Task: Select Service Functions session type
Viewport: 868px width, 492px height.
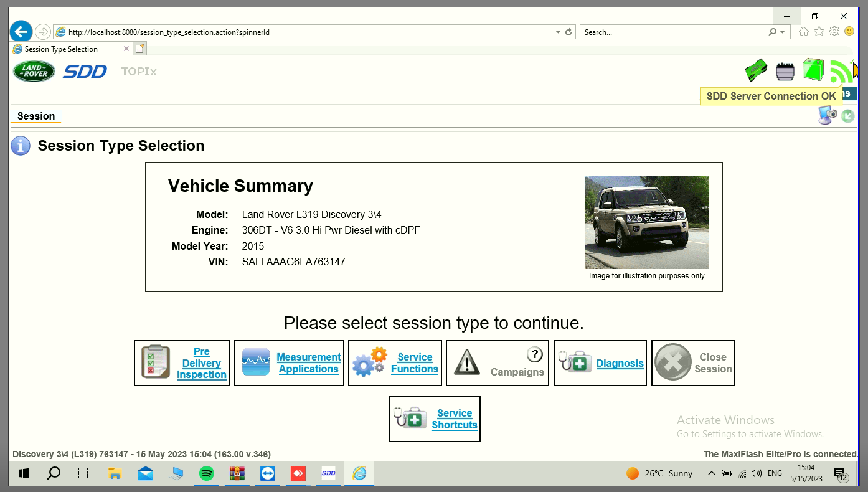Action: [395, 363]
